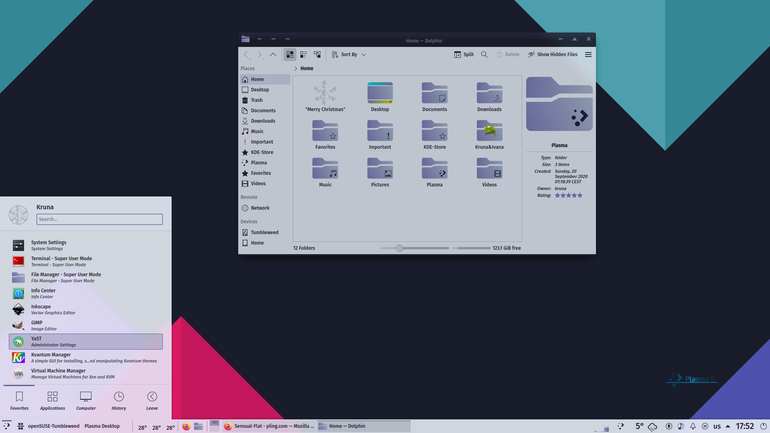Expand the Sort By dropdown
770x433 pixels.
349,54
